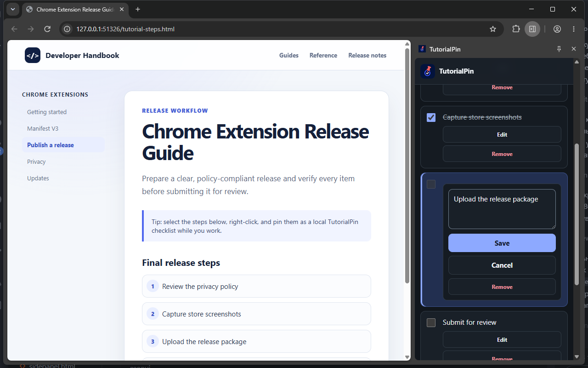Remove the Capture store screenshots item
Viewport: 588px width, 368px height.
click(502, 154)
